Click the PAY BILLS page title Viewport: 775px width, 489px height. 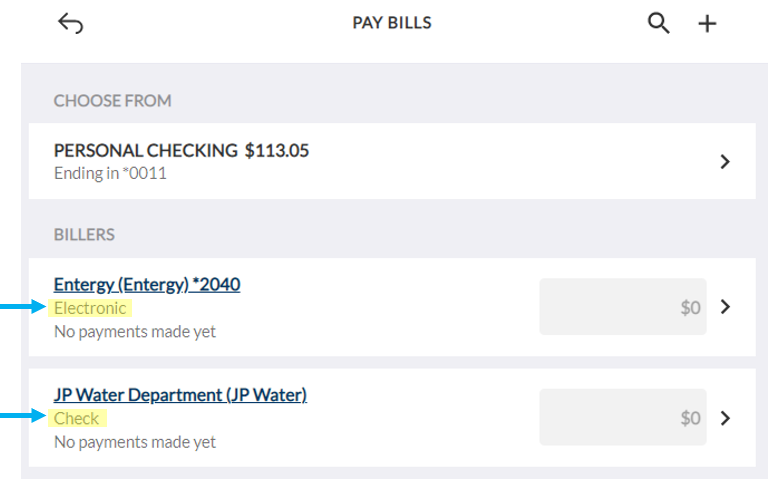391,23
